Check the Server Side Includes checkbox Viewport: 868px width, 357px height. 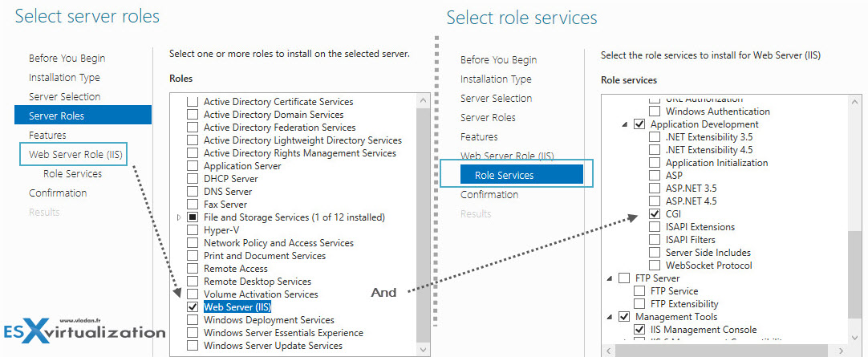(655, 253)
